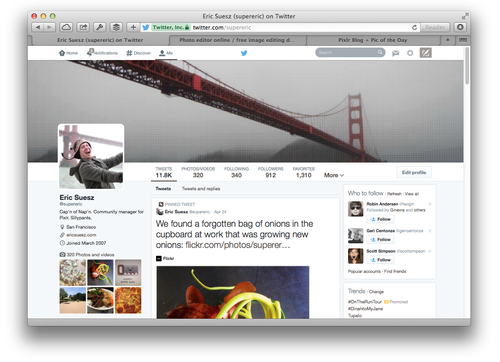Viewport: 500px width, 362px height.
Task: Open the flickr.com/photos/superer… link in the tweet
Action: pyautogui.click(x=238, y=245)
